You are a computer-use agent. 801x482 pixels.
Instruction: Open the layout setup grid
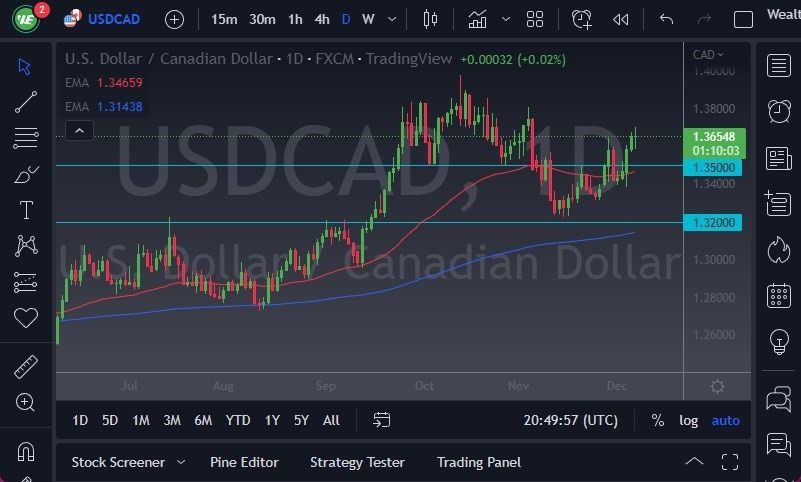(x=535, y=19)
